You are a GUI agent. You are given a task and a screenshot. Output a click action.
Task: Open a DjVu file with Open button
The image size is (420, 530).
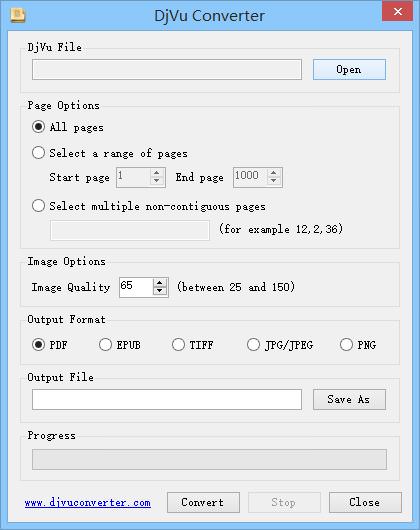(x=349, y=70)
